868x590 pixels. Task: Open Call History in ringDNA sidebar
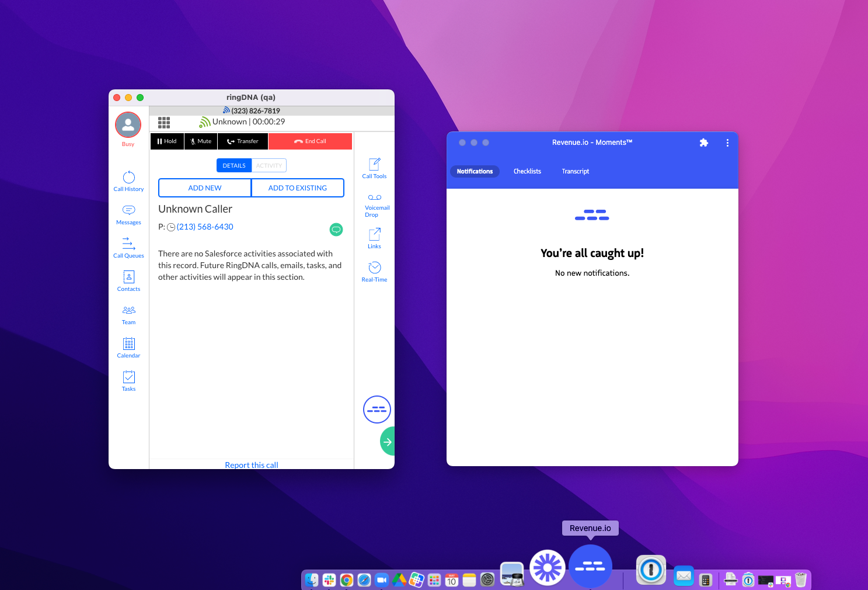(128, 181)
